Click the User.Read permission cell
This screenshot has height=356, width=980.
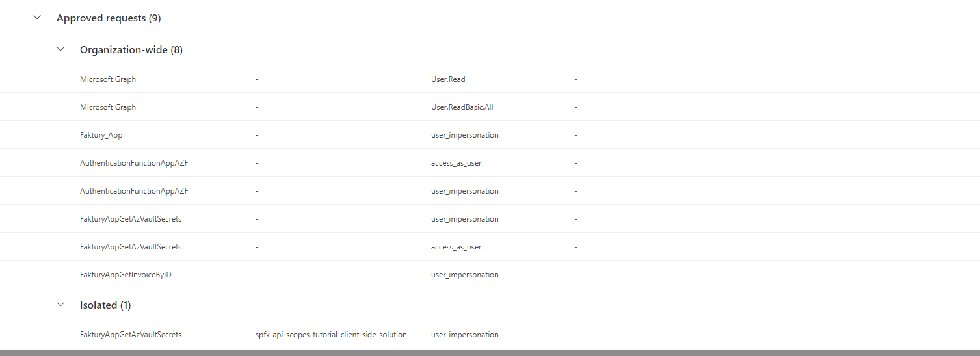click(448, 79)
